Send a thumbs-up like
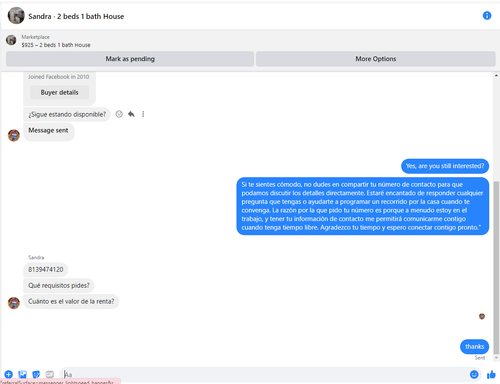 coord(491,374)
